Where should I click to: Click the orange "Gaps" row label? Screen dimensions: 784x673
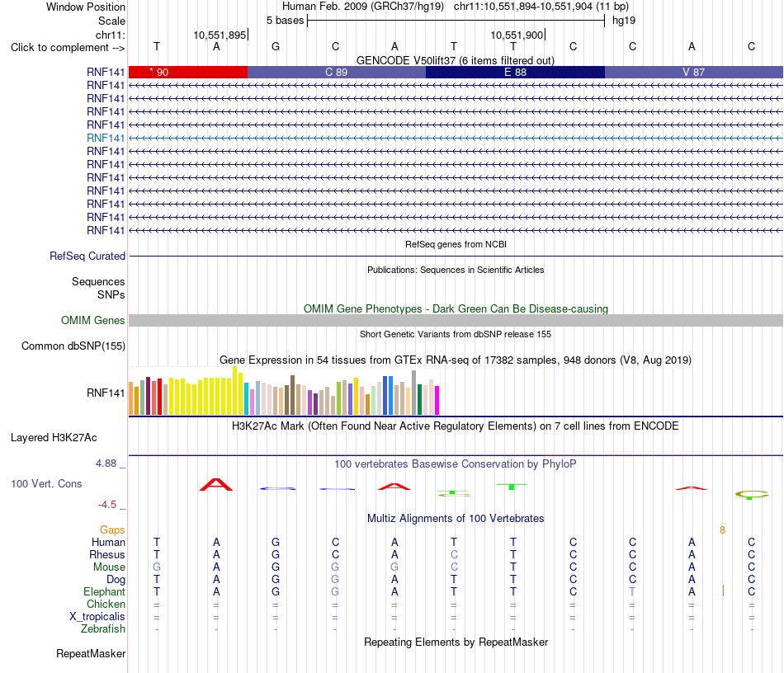(x=112, y=529)
